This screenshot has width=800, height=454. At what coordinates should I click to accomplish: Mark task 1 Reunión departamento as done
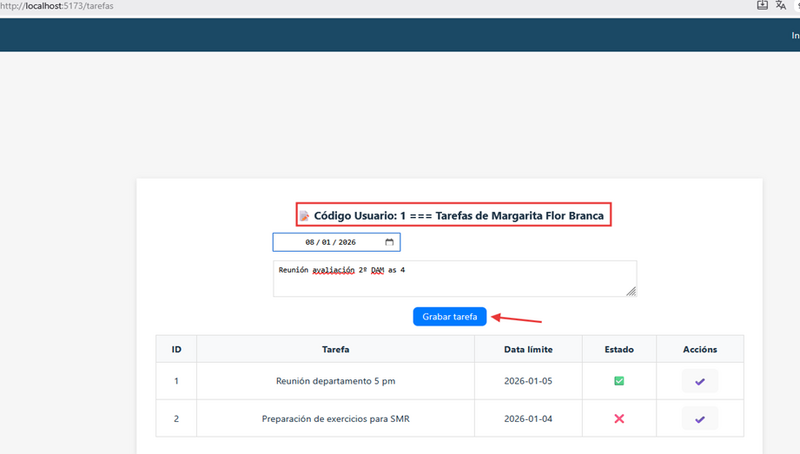click(699, 381)
